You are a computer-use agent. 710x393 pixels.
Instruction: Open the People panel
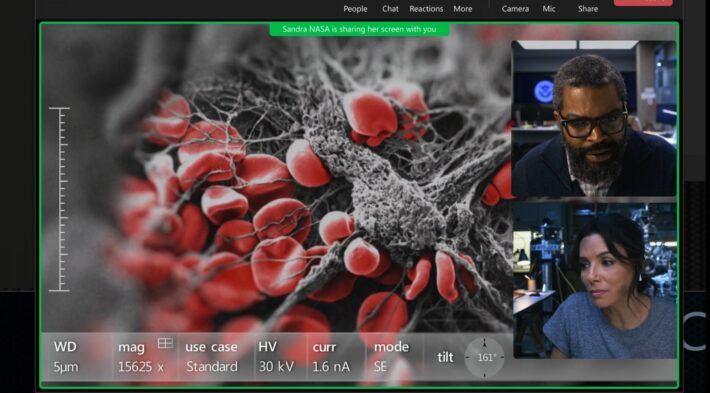355,9
